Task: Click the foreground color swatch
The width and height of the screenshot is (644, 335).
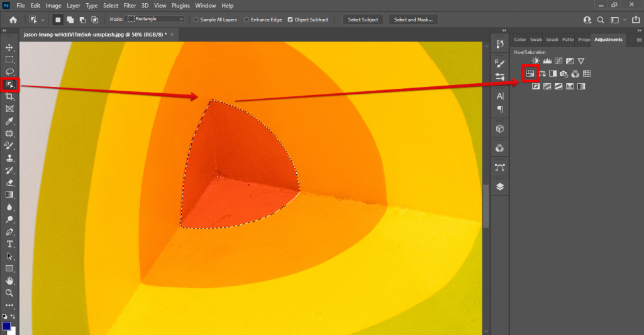Action: coord(6,327)
